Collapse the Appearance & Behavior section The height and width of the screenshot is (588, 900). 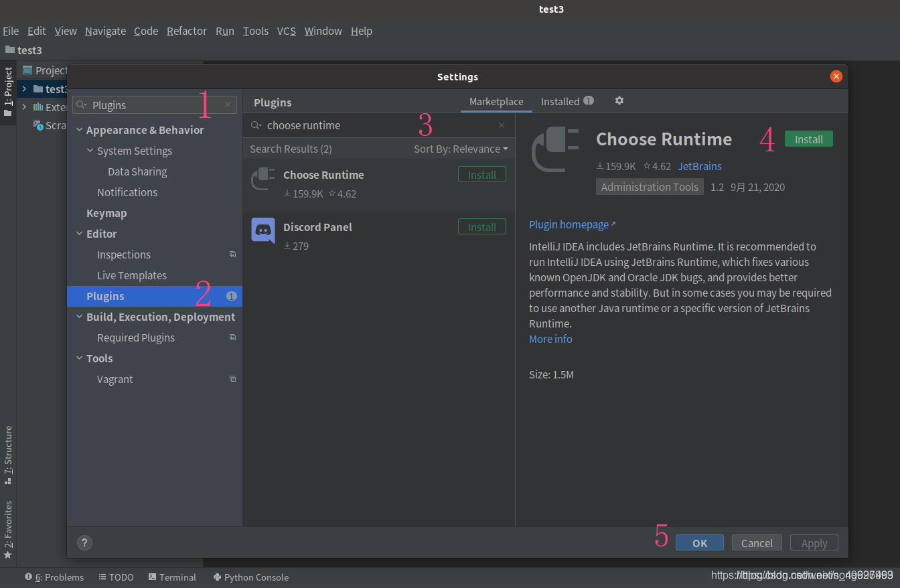point(79,130)
